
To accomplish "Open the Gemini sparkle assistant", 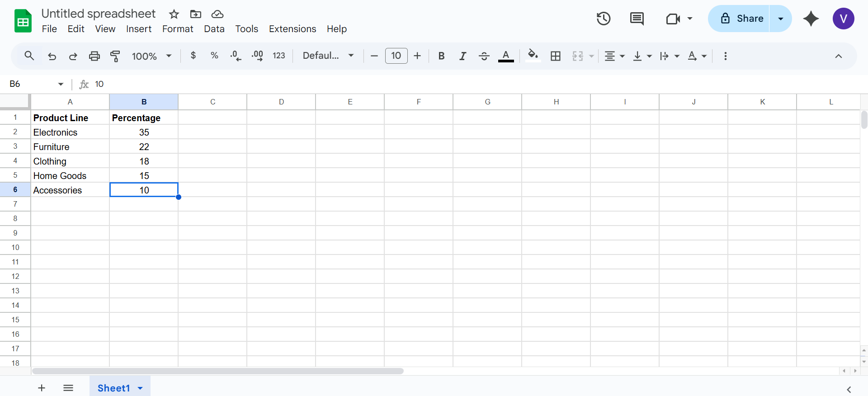I will click(x=811, y=19).
